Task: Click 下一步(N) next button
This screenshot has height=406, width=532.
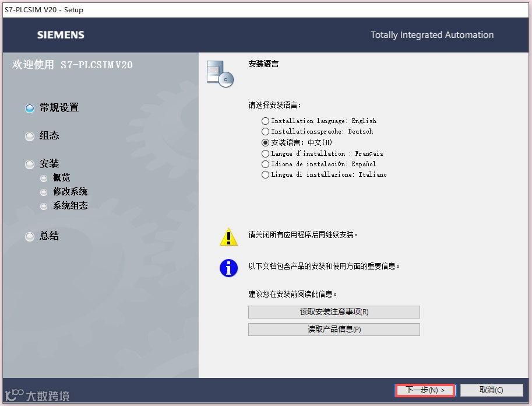Action: point(425,390)
